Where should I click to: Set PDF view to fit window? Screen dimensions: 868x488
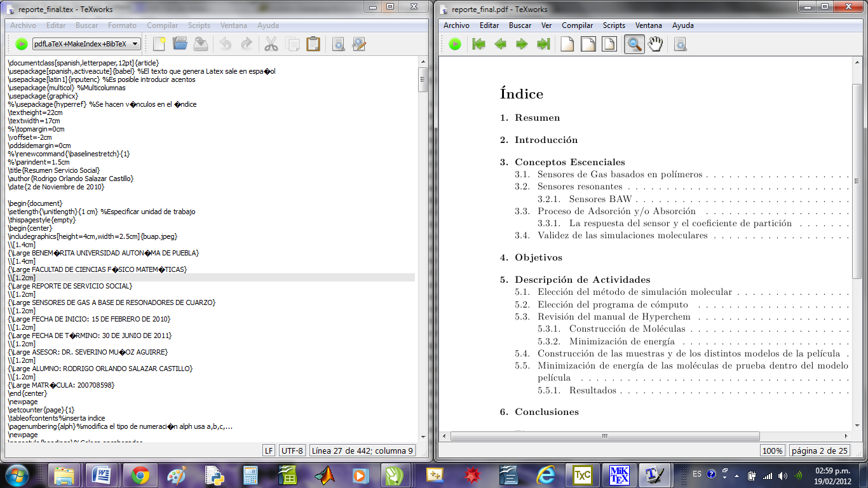(609, 44)
